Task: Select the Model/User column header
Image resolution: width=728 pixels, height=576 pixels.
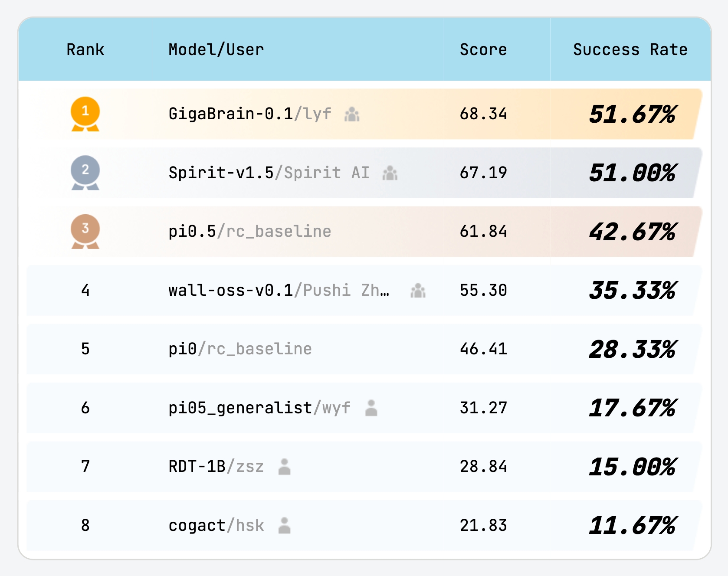Action: point(216,49)
